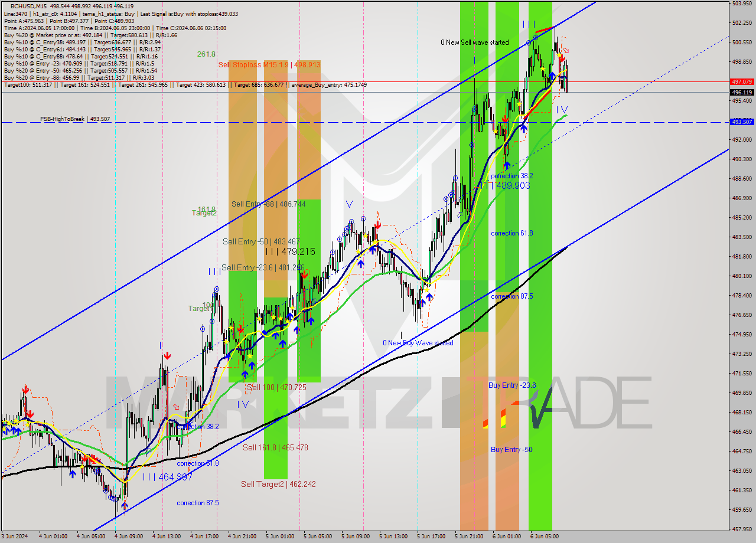Viewport: 756px width, 543px height.
Task: Click the 'Sell Stoploss M15 1.9 | 498.913' label
Action: [x=269, y=64]
